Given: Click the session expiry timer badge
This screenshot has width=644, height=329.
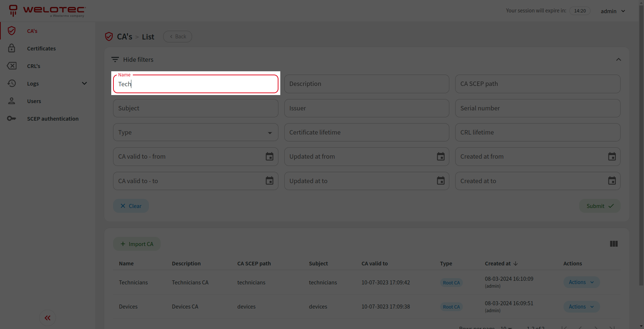Looking at the screenshot, I should point(580,11).
